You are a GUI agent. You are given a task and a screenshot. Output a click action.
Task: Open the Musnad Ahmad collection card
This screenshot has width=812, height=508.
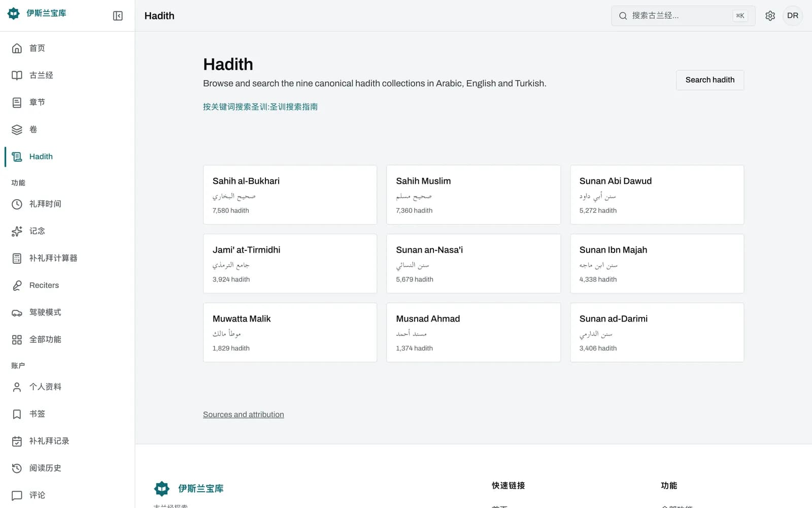coord(473,332)
